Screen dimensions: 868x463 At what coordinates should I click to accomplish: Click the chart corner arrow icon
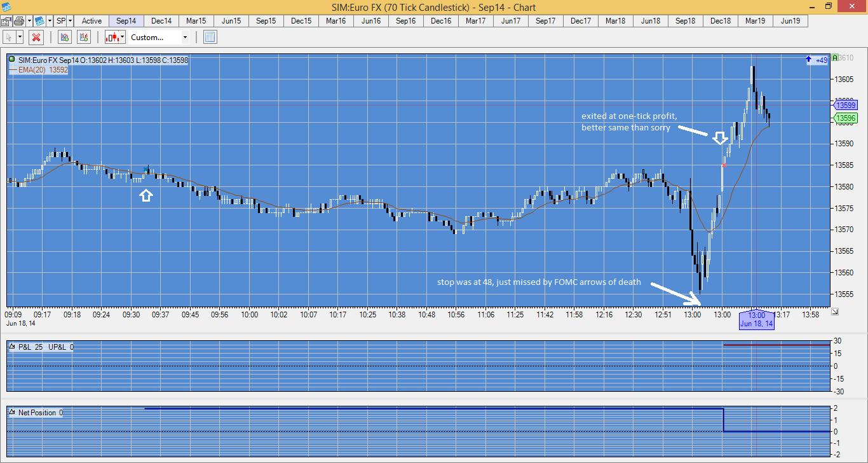click(834, 311)
